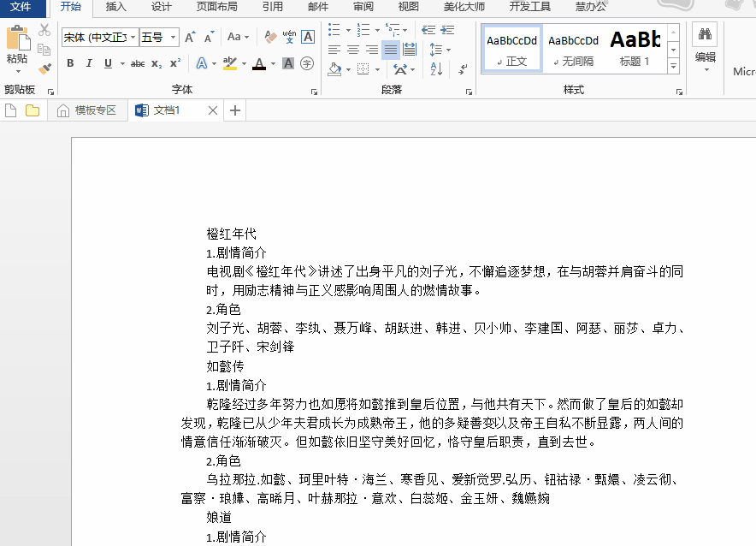The image size is (756, 546).
Task: Apply the 正文 Normal style
Action: tap(512, 49)
